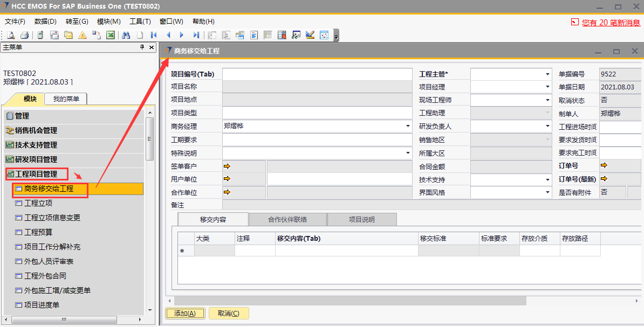
Task: Jump to last record icon
Action: coord(196,35)
